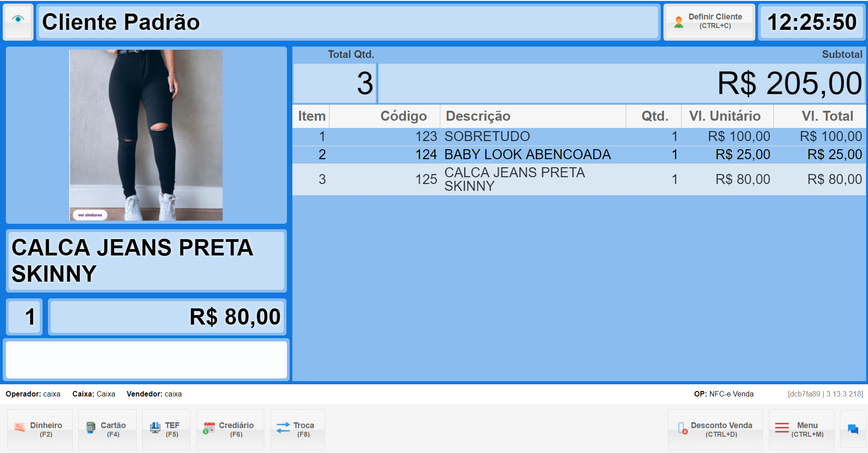This screenshot has width=868, height=453.
Task: Click the Vl. Total column header
Action: pos(820,116)
